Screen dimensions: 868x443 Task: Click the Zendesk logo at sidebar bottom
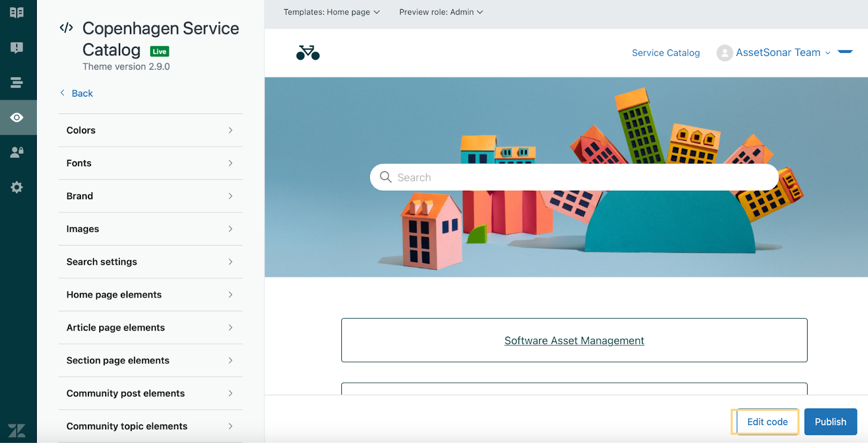17,431
